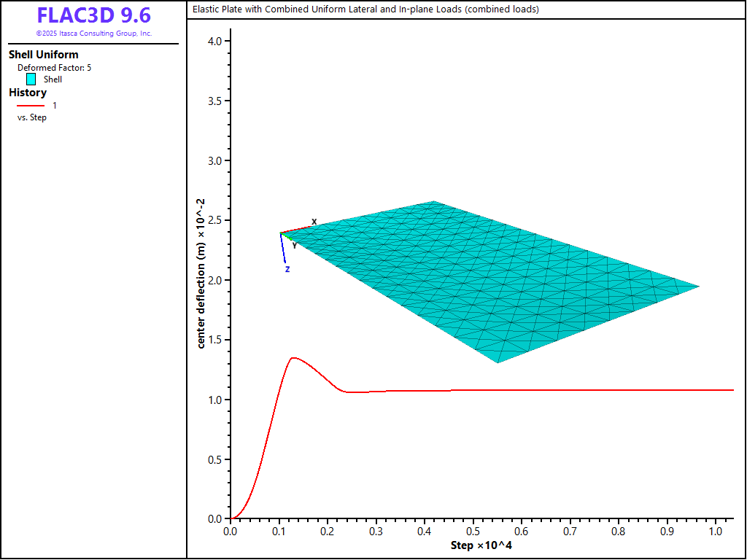
Task: Click the Itasca Consulting Group copyright text
Action: (93, 34)
